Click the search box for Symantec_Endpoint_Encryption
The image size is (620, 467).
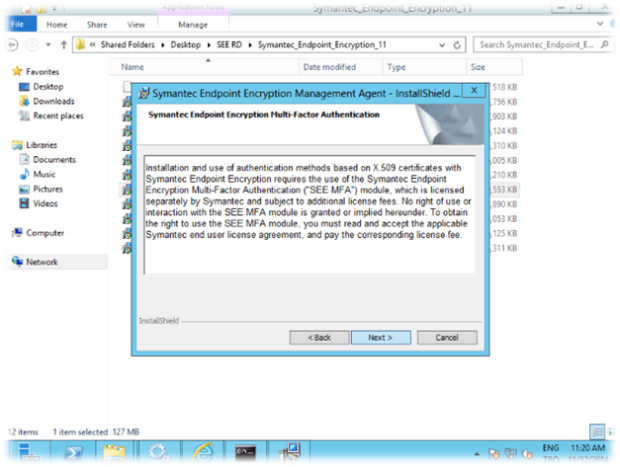(x=540, y=45)
